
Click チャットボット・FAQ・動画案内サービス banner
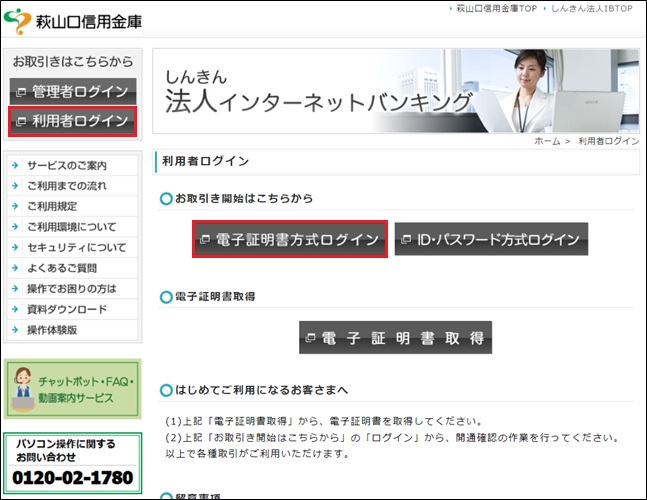(x=73, y=389)
